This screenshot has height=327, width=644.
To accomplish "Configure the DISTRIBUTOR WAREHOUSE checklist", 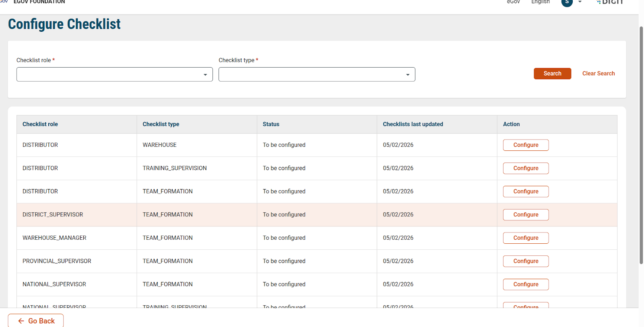I will (x=526, y=145).
